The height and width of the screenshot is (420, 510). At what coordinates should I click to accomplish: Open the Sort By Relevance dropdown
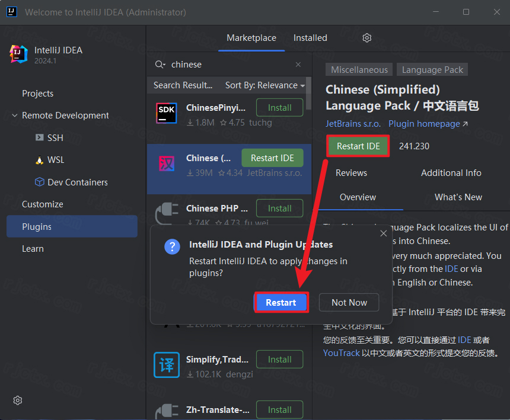pos(264,85)
